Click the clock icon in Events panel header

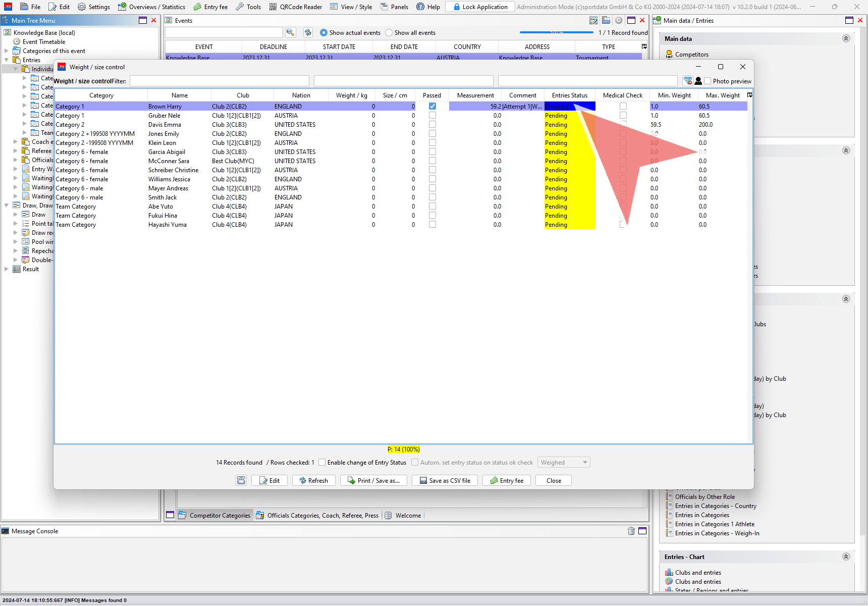point(619,20)
